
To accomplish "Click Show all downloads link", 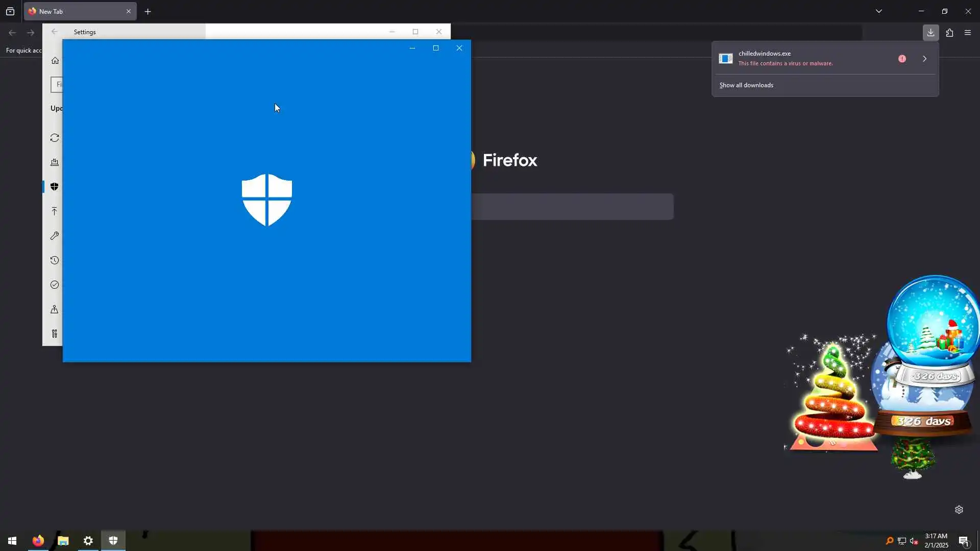I will point(746,85).
